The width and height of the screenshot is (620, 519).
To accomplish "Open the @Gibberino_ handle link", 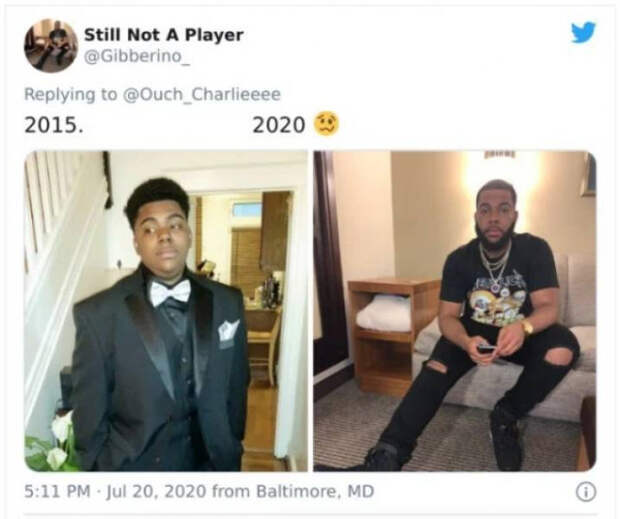I will tap(137, 56).
